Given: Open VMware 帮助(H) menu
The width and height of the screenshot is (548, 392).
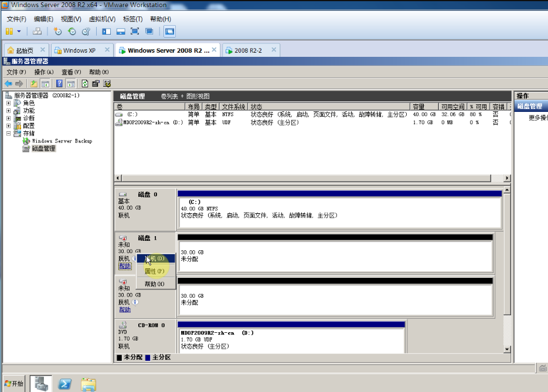Looking at the screenshot, I should (x=161, y=19).
